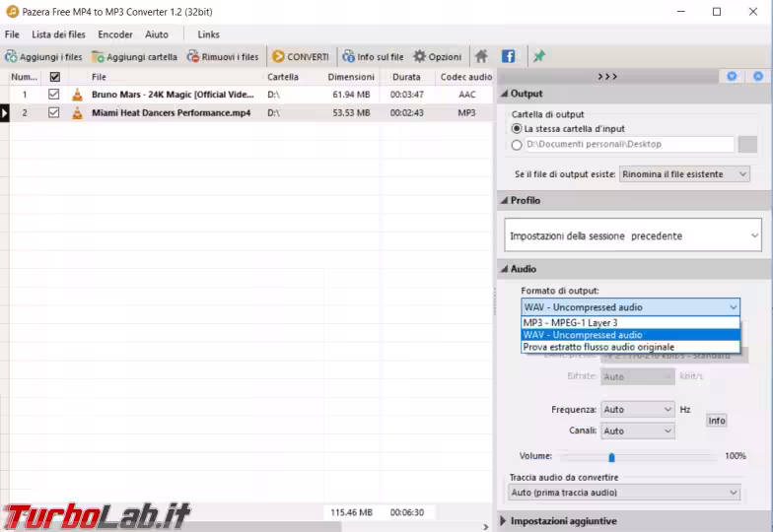
Task: Toggle the green pin always-on-top icon
Action: point(538,56)
